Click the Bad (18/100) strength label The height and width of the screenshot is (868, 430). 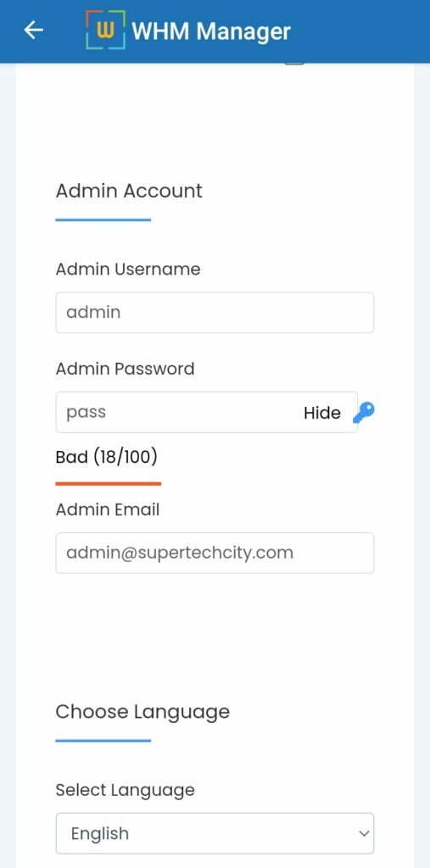106,457
